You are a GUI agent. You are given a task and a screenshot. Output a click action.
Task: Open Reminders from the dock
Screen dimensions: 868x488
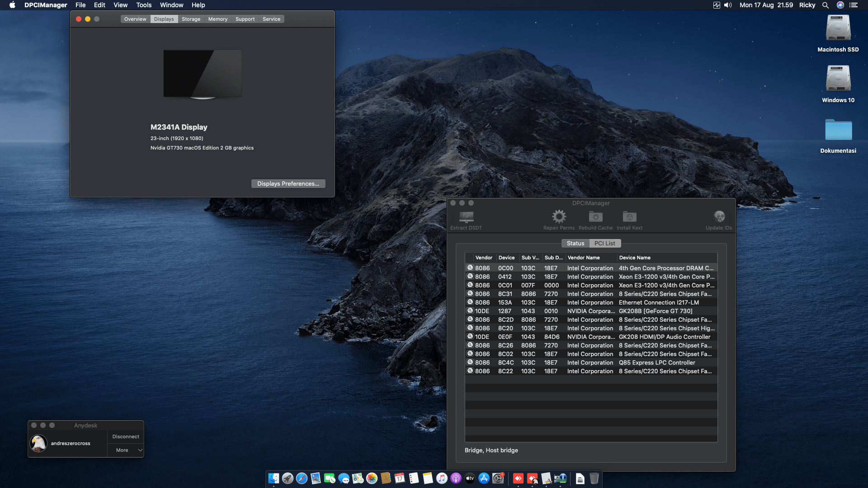414,478
